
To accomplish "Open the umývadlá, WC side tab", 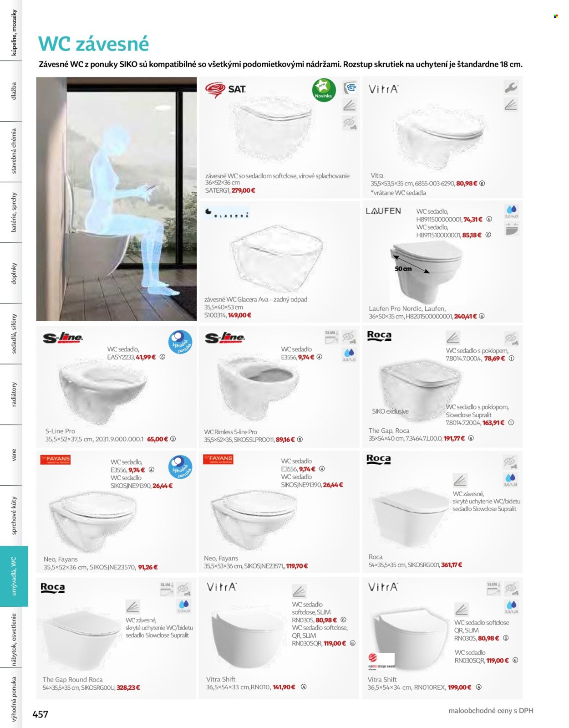I will [14, 576].
